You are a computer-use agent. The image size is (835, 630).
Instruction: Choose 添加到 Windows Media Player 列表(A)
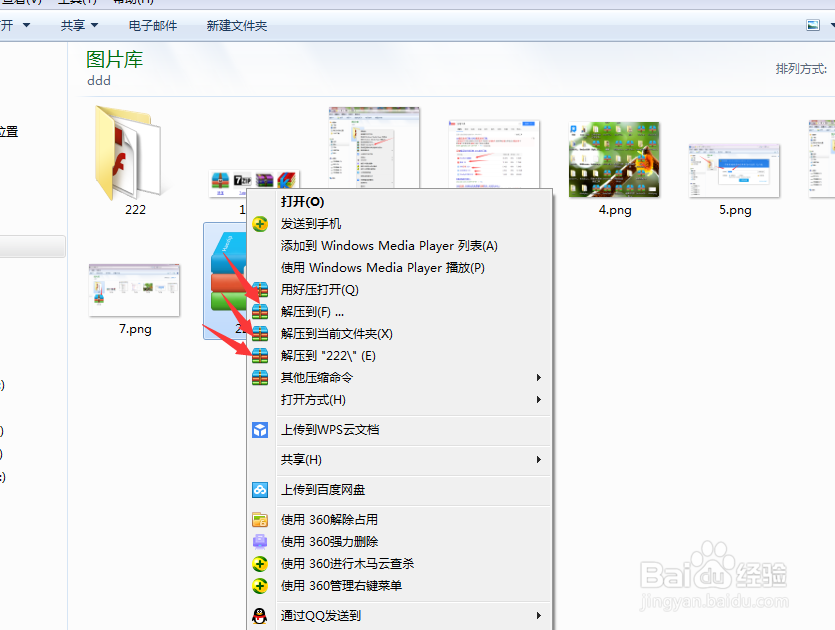point(400,246)
